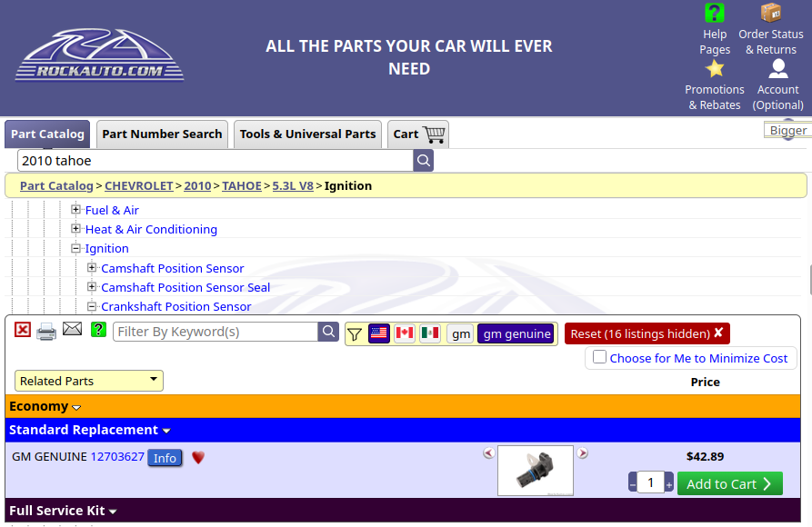Switch to Part Number Search tab

(162, 134)
